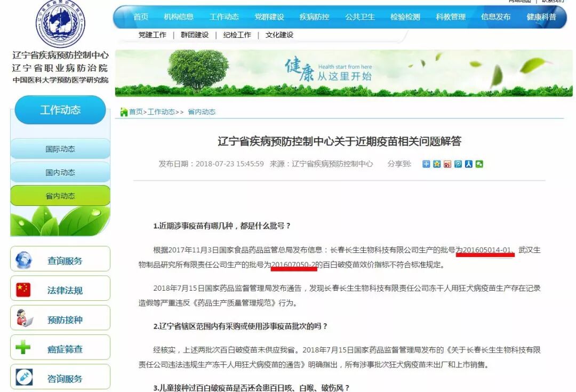Open the 疾病防控 navigation menu
The width and height of the screenshot is (576, 392).
[x=315, y=17]
